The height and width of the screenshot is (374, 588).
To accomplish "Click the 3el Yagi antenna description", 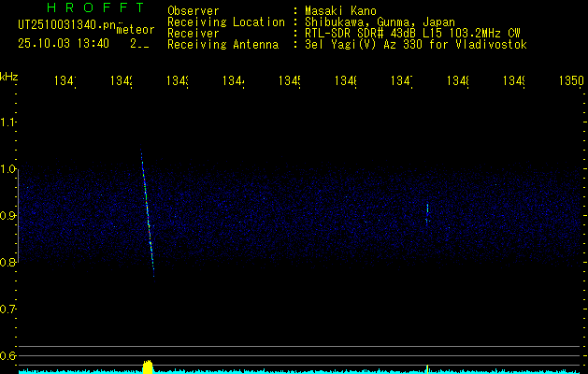I will [415, 45].
